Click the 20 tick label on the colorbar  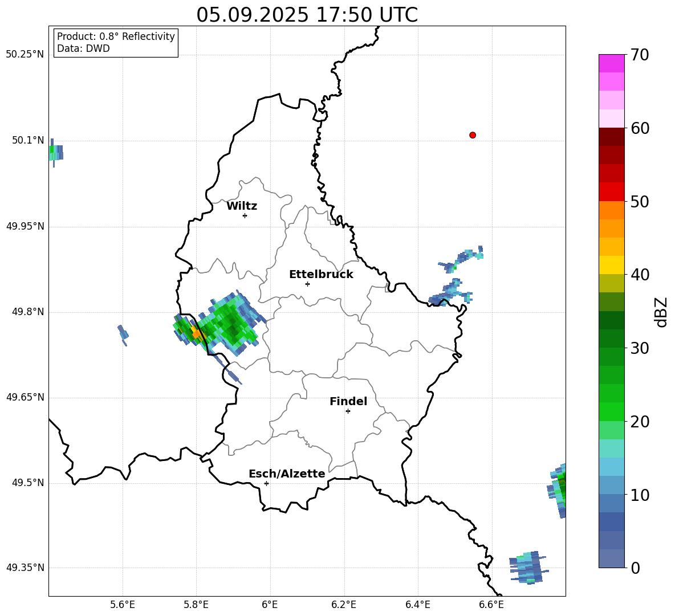coord(640,422)
